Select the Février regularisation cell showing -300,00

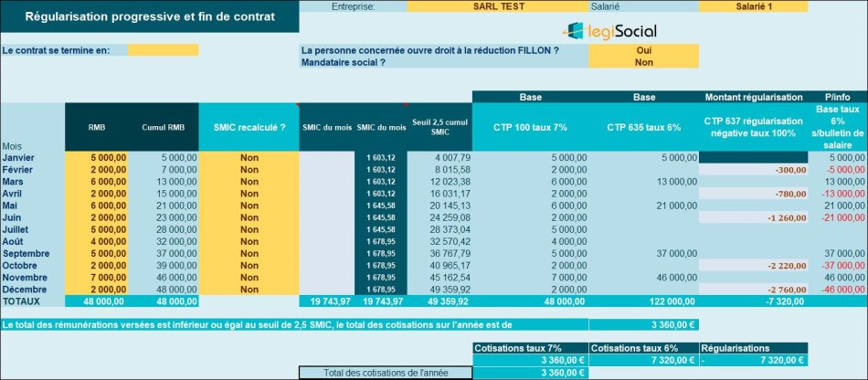pyautogui.click(x=753, y=170)
